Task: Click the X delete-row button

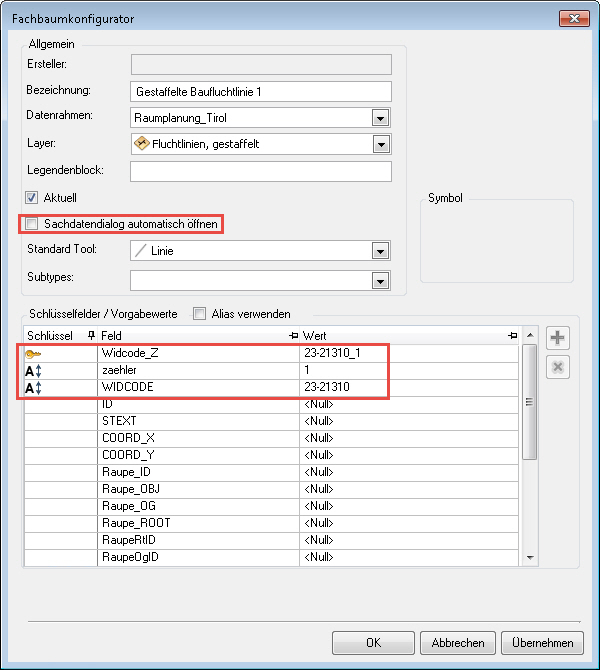Action: [x=558, y=367]
